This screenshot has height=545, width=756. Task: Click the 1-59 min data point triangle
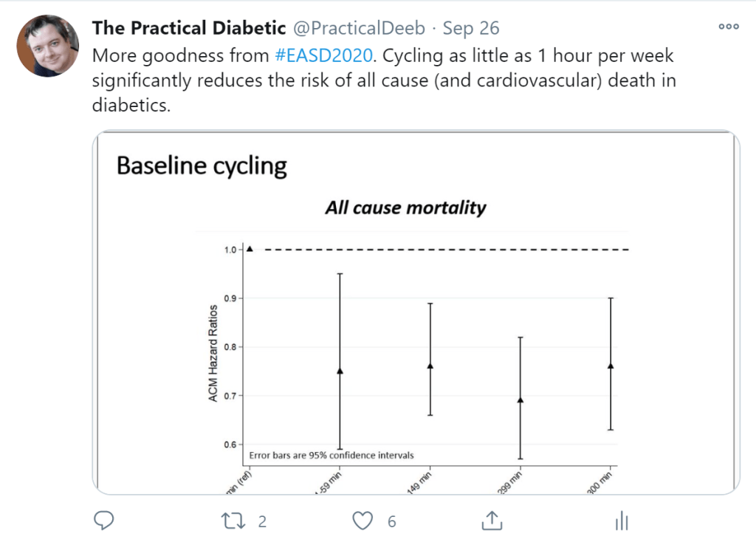pyautogui.click(x=340, y=371)
